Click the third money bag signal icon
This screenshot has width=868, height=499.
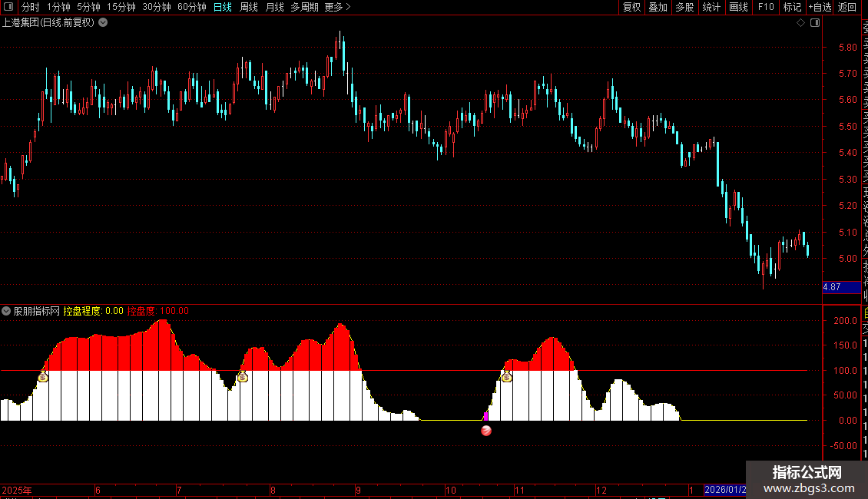pyautogui.click(x=506, y=377)
